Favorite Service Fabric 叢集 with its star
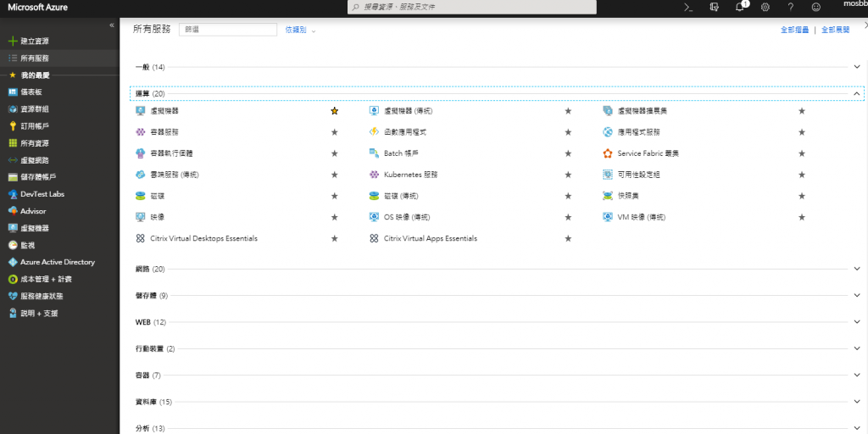 pos(802,153)
